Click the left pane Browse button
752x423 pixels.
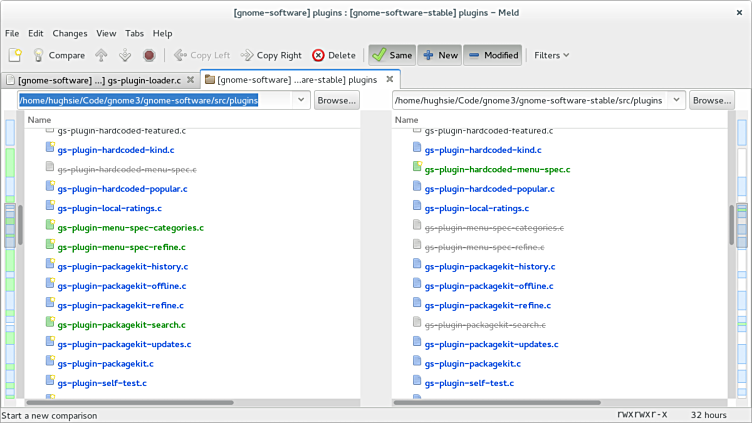(x=336, y=100)
